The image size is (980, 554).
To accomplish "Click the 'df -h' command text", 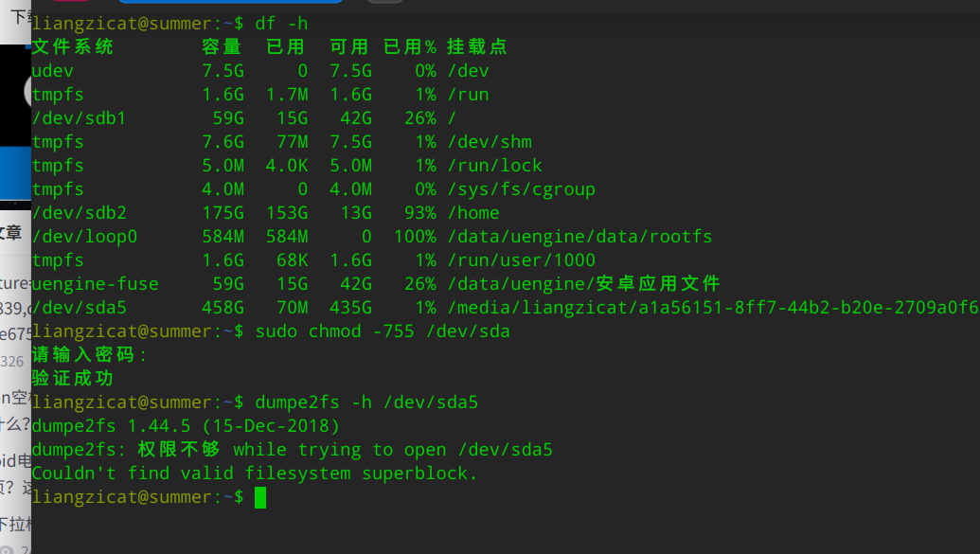I will [281, 23].
